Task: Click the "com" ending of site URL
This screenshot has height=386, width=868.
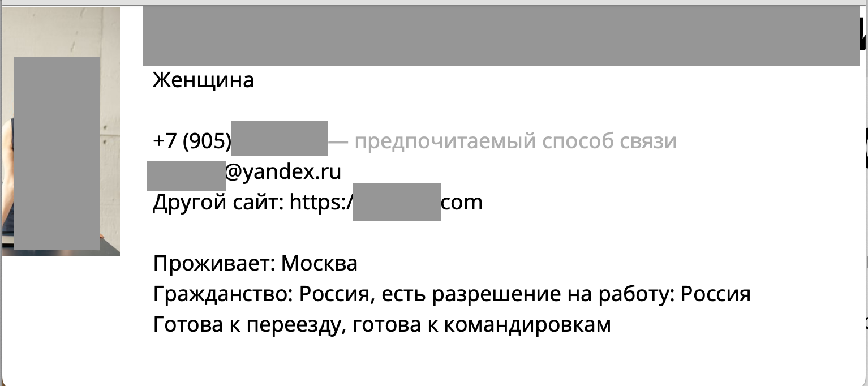Action: coord(462,203)
